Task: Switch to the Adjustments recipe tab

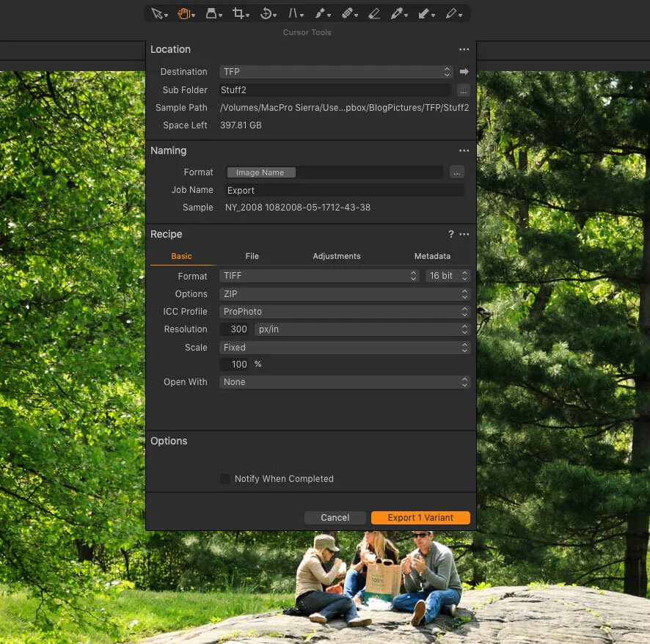Action: [x=336, y=256]
